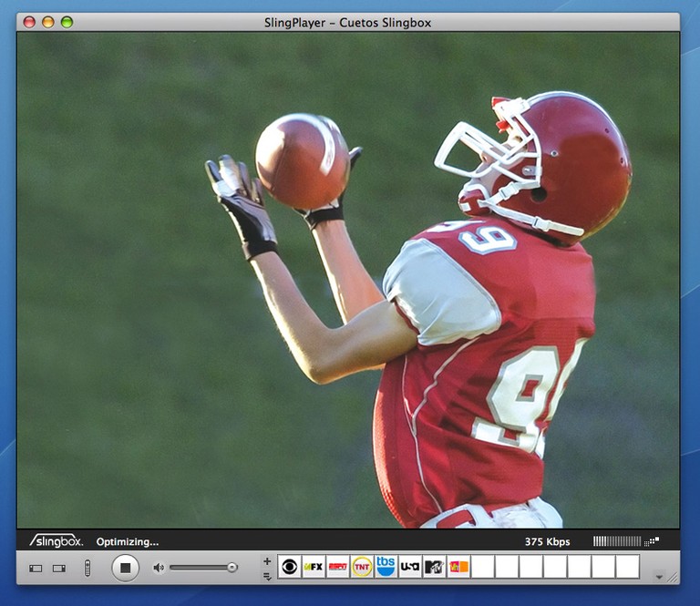This screenshot has width=700, height=606.
Task: Select the TNT channel favorite
Action: click(x=362, y=567)
